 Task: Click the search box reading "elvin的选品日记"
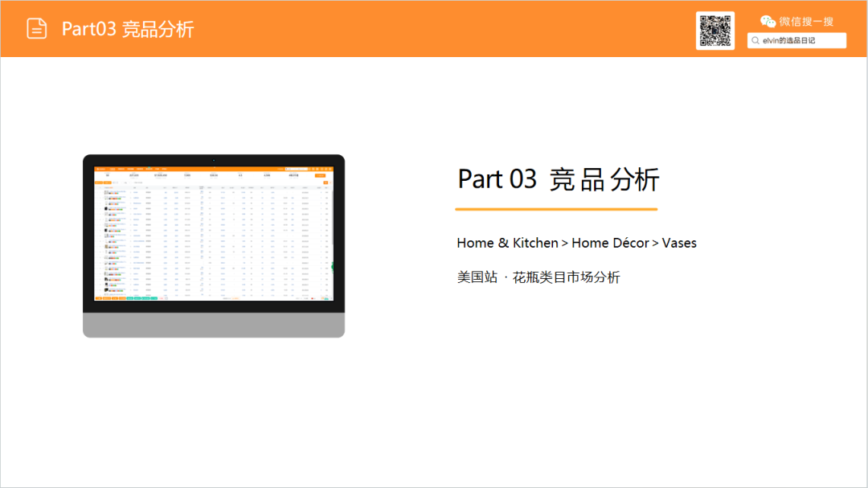click(x=796, y=40)
